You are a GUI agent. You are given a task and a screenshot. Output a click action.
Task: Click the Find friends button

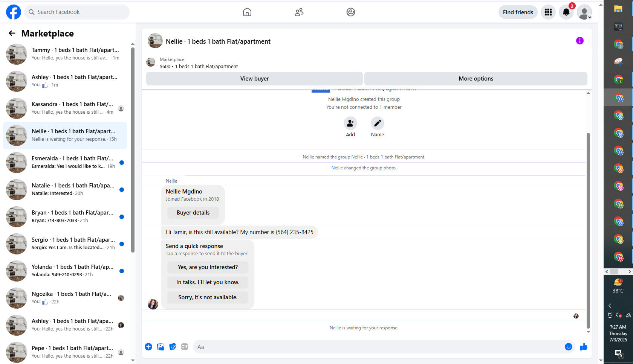(x=518, y=12)
